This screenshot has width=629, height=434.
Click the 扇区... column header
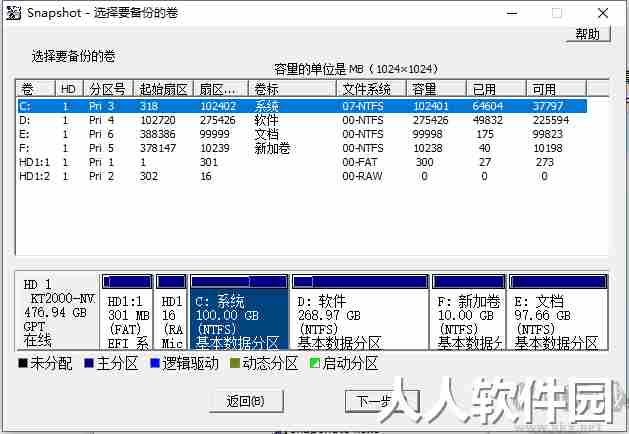coord(221,89)
